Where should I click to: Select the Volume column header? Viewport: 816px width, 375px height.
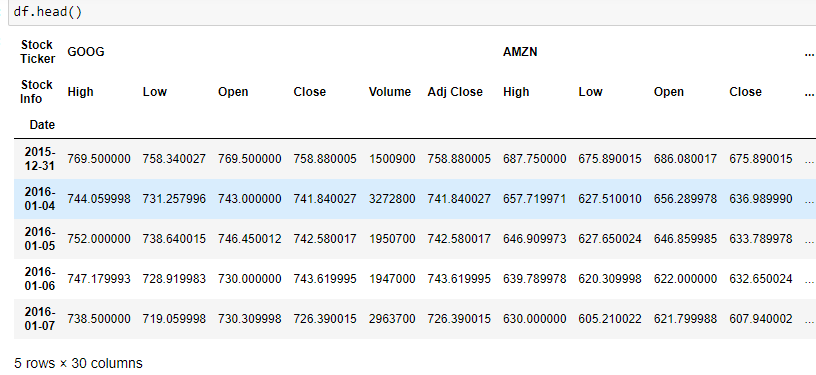coord(390,92)
